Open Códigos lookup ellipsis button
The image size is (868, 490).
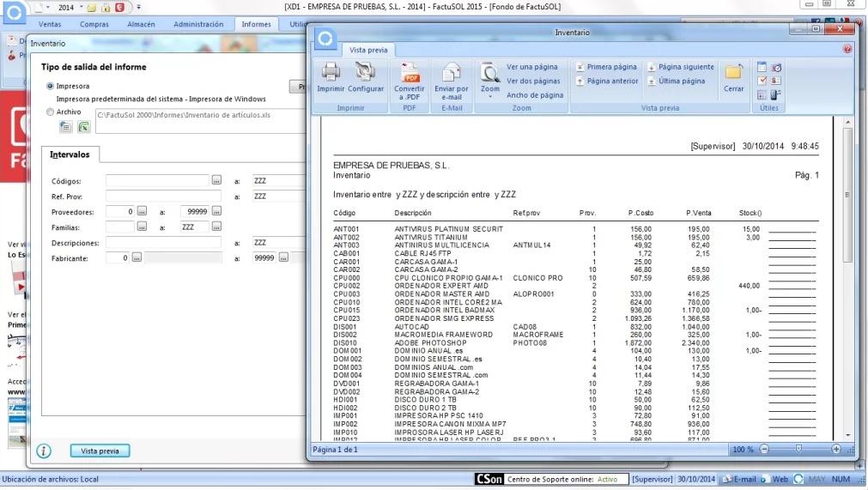(x=216, y=180)
